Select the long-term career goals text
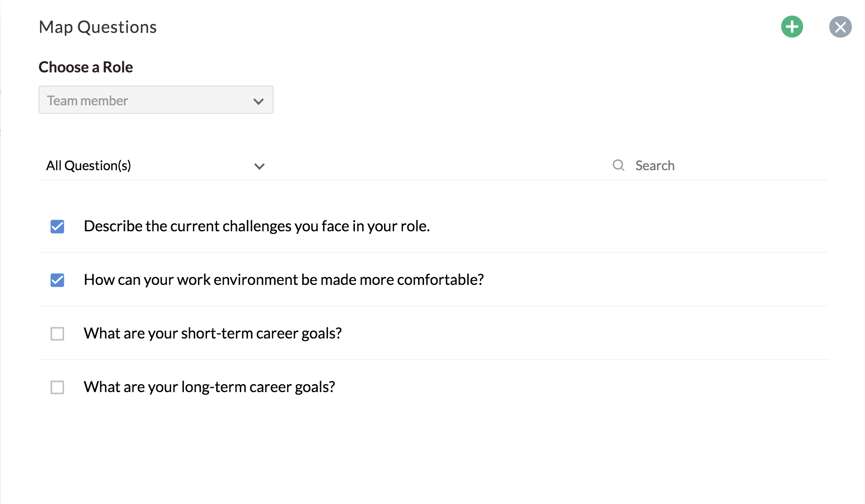The width and height of the screenshot is (865, 504). [x=209, y=387]
